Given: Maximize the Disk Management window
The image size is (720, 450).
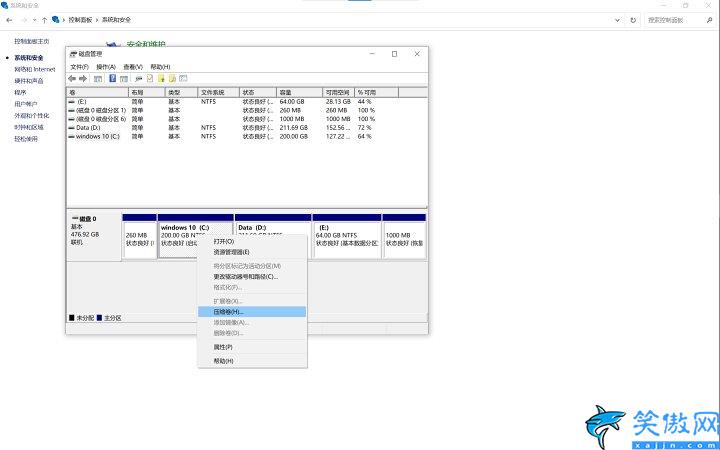Looking at the screenshot, I should pos(394,54).
